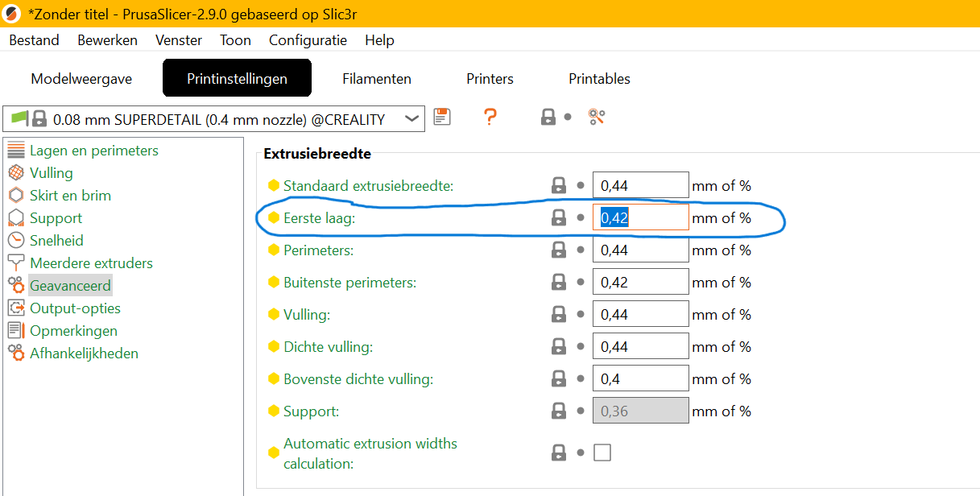Click the search settings gear icon

pyautogui.click(x=597, y=117)
